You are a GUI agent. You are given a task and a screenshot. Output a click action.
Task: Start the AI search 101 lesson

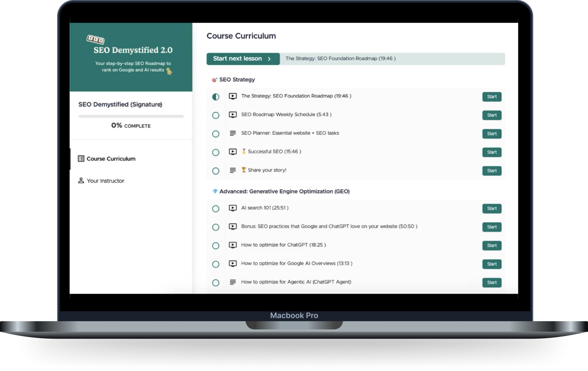492,209
